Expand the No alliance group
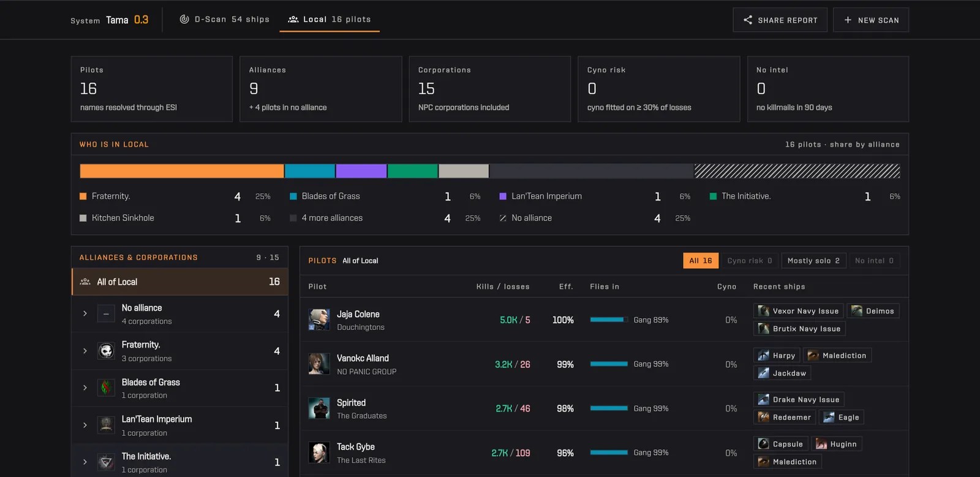 (85, 314)
